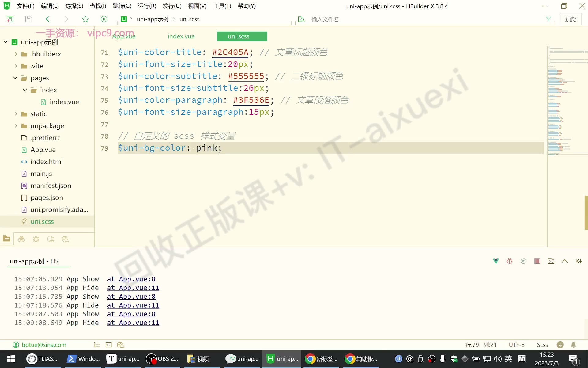Viewport: 588px width, 368px height.
Task: Expand the unpackage folder
Action: [16, 126]
